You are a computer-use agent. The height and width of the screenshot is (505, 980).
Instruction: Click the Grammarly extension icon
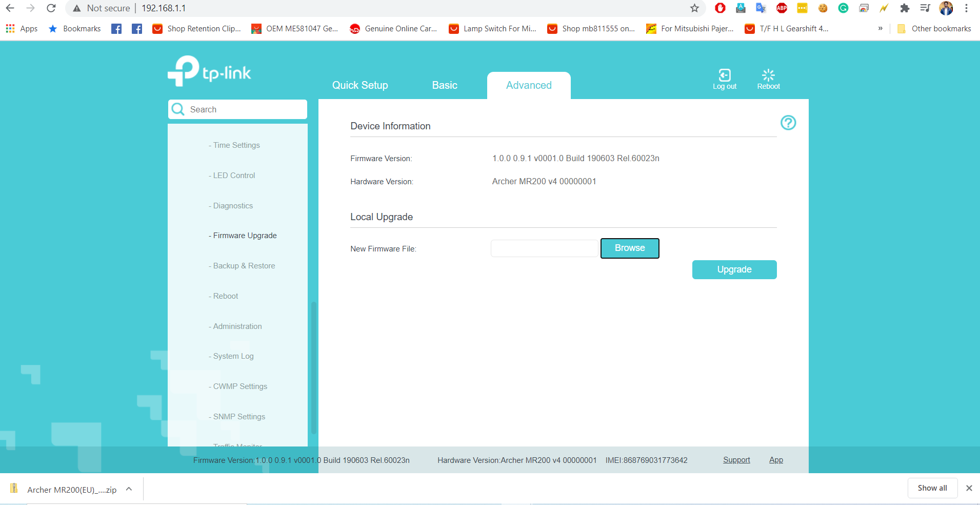[x=844, y=8]
